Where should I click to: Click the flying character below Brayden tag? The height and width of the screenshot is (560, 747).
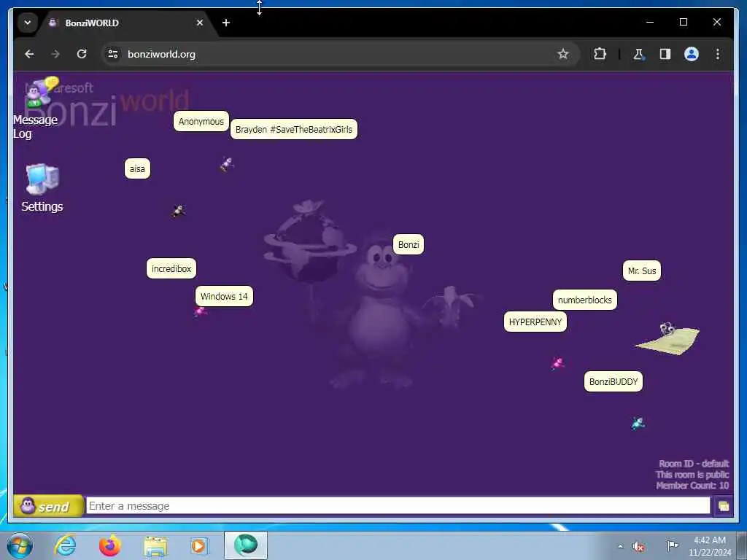[x=227, y=164]
